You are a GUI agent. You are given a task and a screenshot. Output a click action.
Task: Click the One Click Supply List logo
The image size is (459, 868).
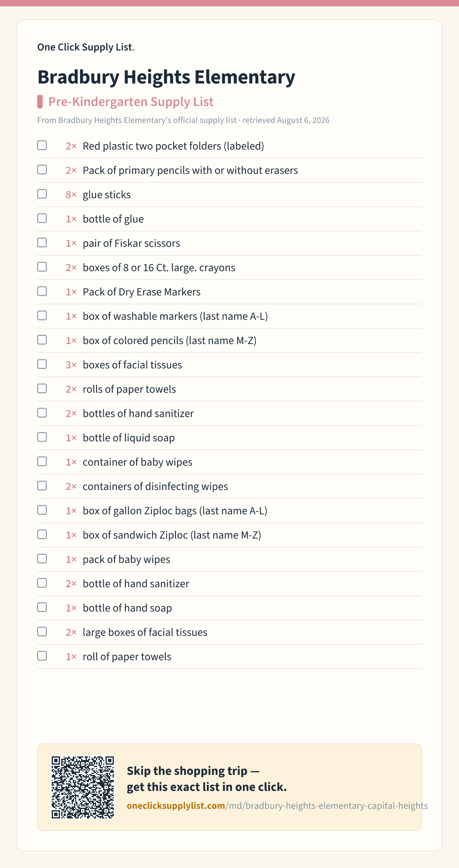pos(86,47)
